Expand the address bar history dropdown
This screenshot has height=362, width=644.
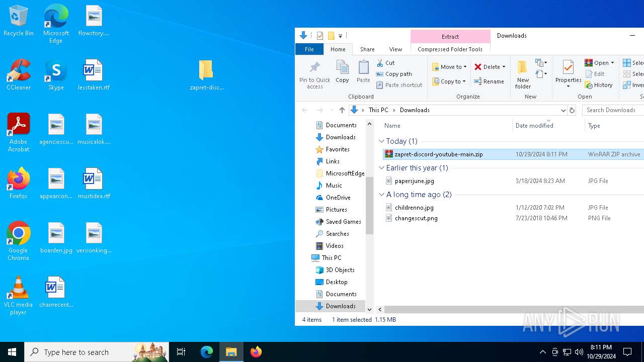tap(563, 110)
